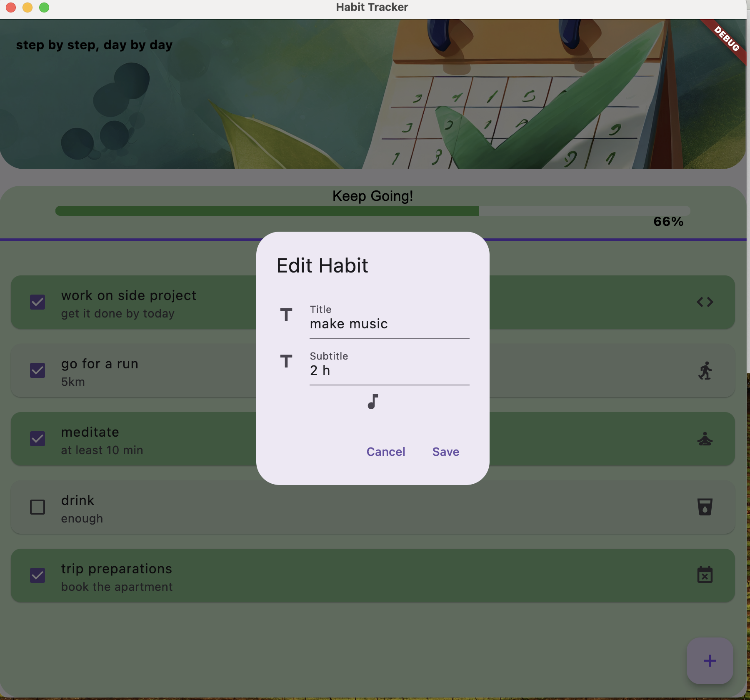Click the water glass icon for drink
The height and width of the screenshot is (700, 750).
pos(705,507)
